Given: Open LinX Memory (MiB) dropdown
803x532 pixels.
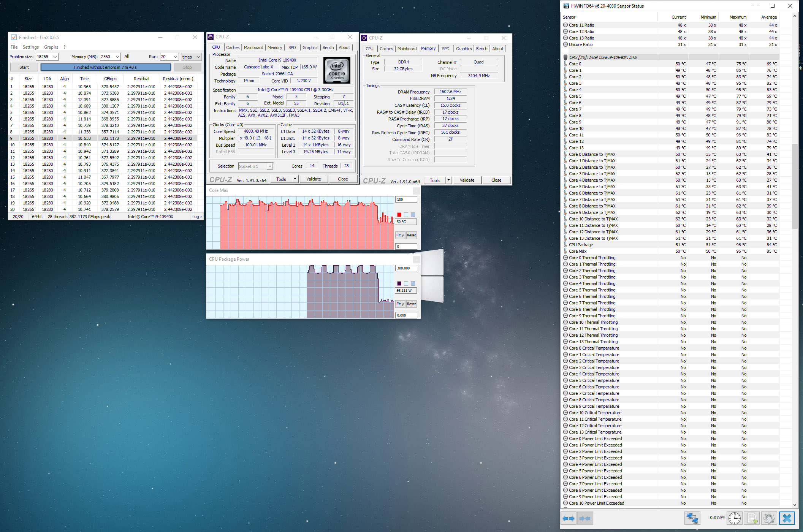Looking at the screenshot, I should pyautogui.click(x=117, y=57).
